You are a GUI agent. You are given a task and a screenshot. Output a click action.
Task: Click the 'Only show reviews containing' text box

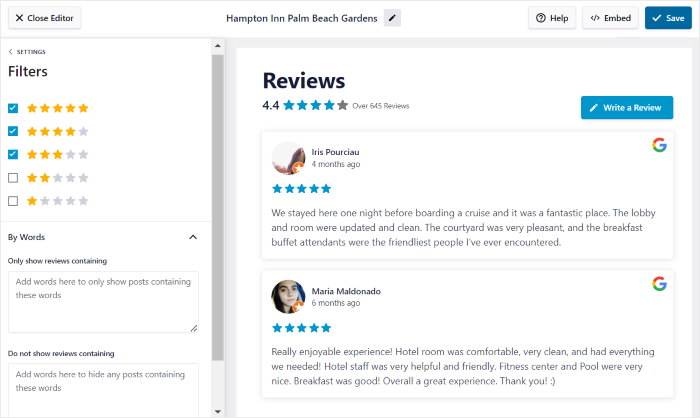click(103, 301)
